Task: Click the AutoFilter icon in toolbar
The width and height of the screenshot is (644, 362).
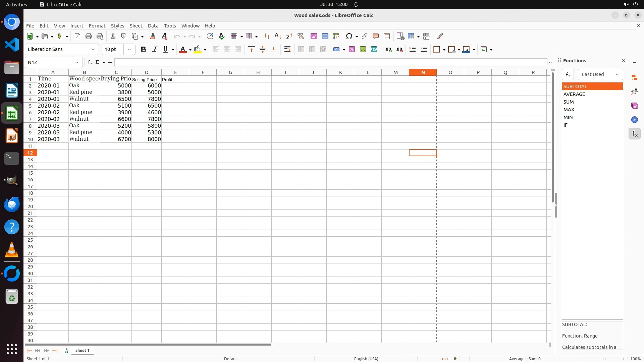Action: (301, 36)
